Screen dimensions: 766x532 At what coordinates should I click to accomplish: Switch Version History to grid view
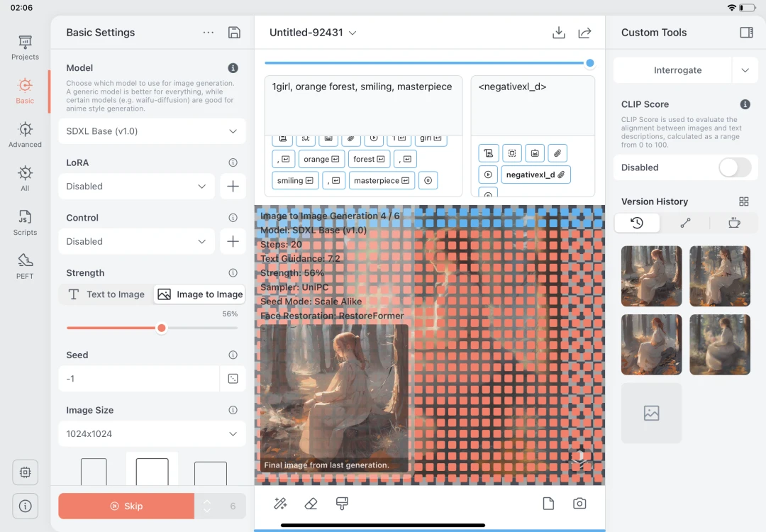pos(743,201)
